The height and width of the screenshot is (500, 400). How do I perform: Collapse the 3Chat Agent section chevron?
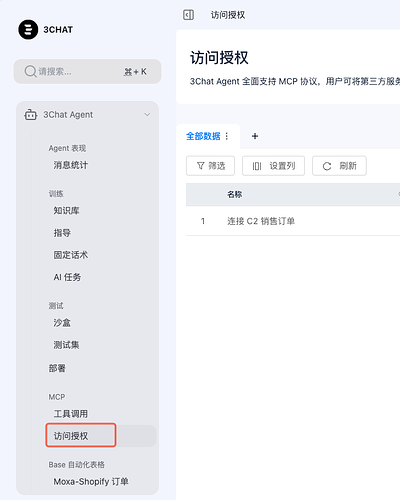point(147,115)
